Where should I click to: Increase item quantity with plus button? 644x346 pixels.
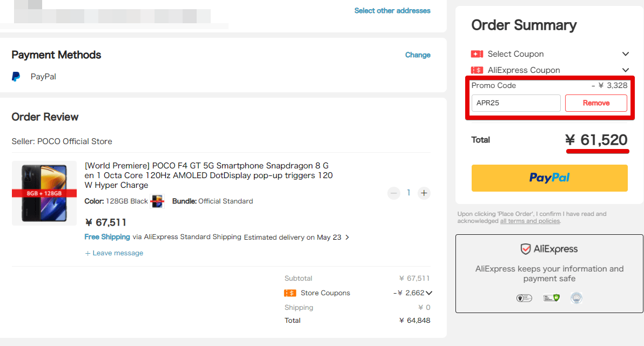(424, 193)
